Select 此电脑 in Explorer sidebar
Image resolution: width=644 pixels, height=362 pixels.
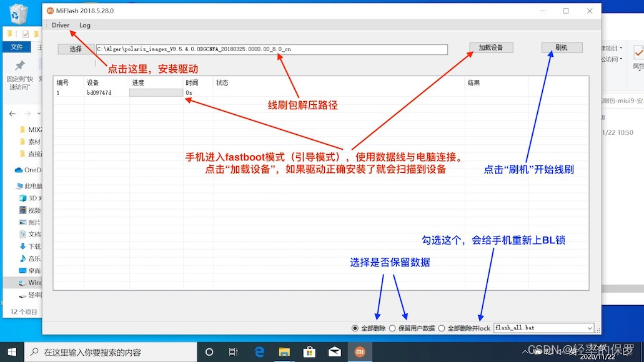coord(29,186)
